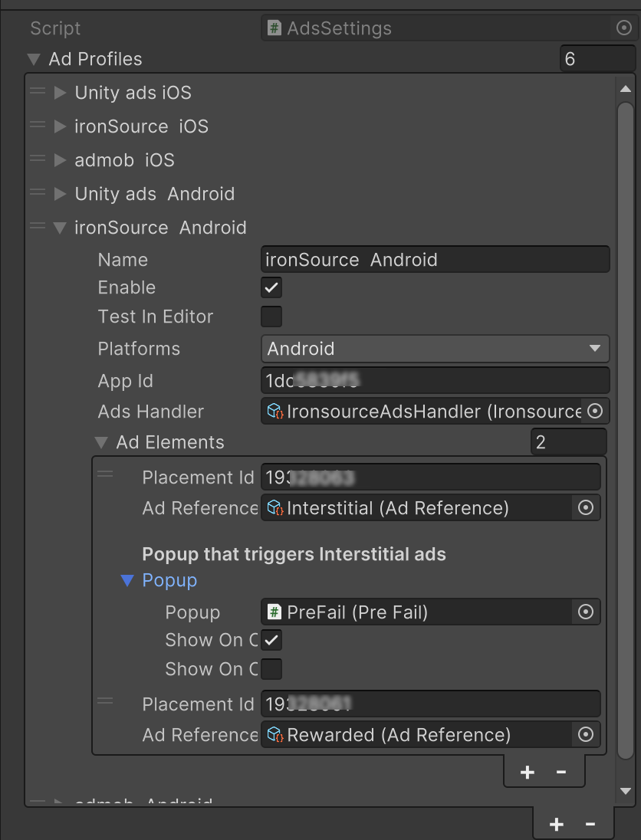Click the App Id input field
The width and height of the screenshot is (641, 840).
435,381
